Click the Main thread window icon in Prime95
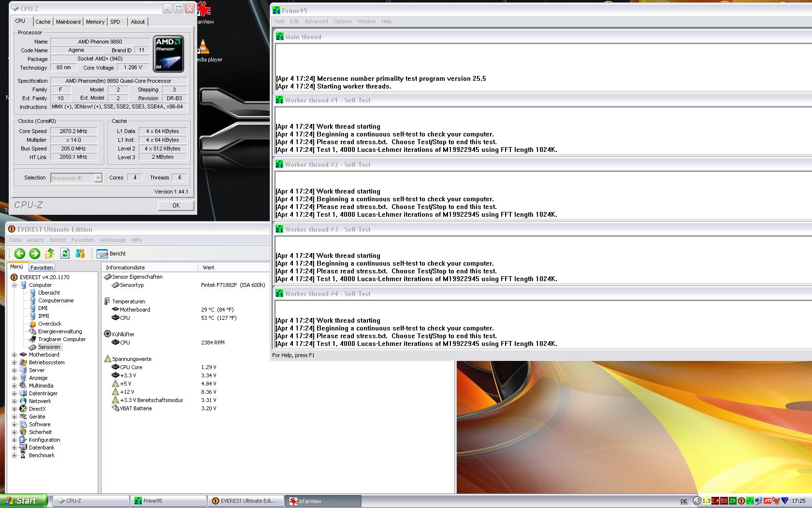Image resolution: width=812 pixels, height=508 pixels. (x=279, y=37)
